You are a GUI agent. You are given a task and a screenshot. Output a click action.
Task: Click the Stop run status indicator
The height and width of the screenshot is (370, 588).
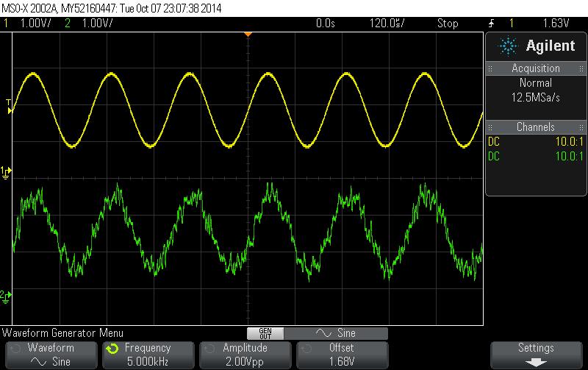[448, 24]
